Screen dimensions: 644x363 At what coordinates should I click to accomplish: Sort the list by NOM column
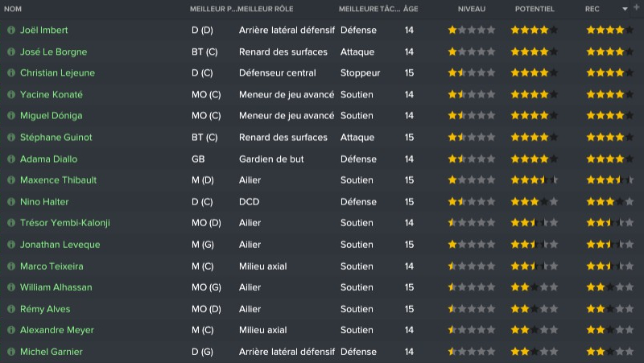(x=13, y=9)
